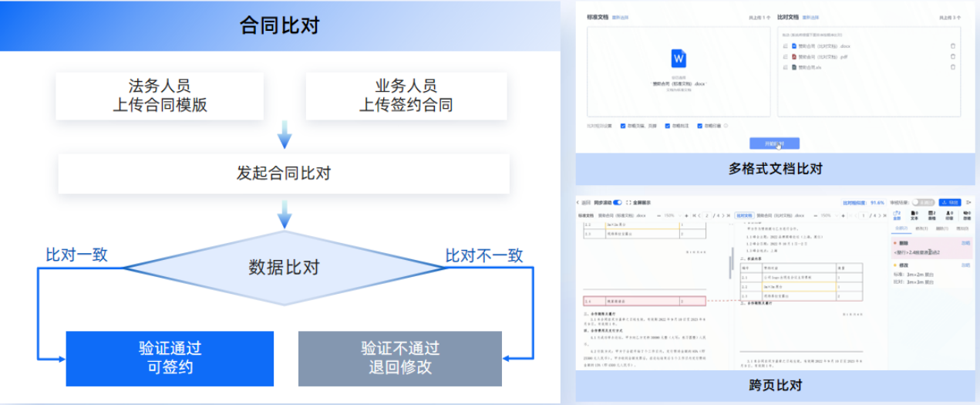980x405 pixels.
Task: Delete the 赞助合同.xls file via trash icon
Action: click(953, 67)
